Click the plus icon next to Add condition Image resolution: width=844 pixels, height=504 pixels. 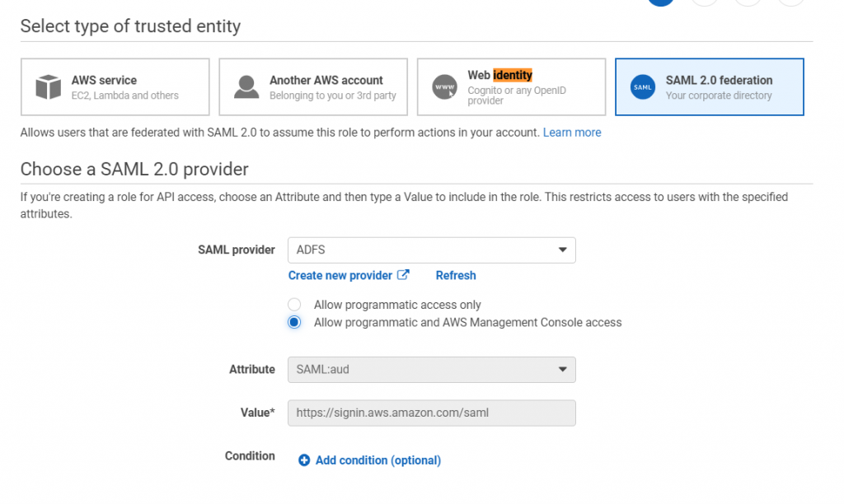(304, 460)
